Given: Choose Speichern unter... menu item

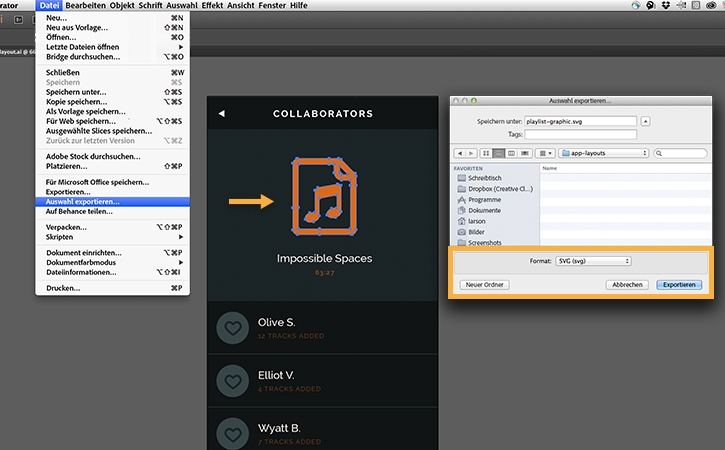Looking at the screenshot, I should pyautogui.click(x=112, y=92).
